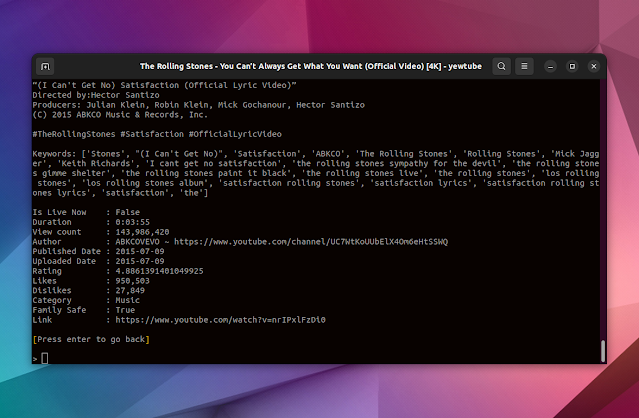
Task: Click the Family Safe value True
Action: [125, 310]
